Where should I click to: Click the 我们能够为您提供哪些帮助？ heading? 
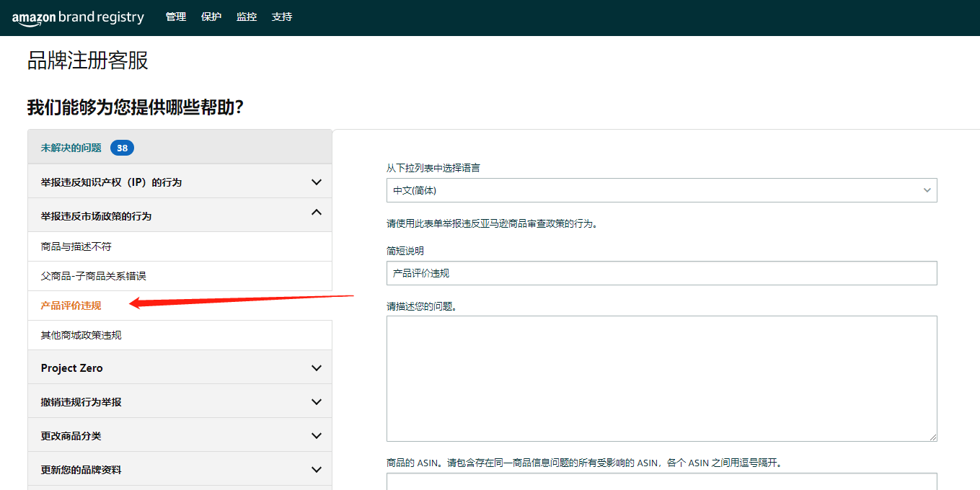136,107
